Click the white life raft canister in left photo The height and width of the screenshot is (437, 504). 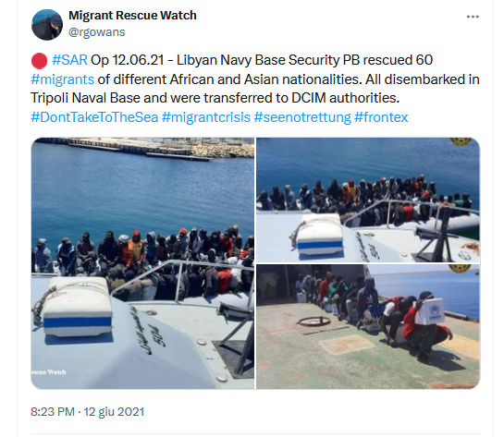77,307
